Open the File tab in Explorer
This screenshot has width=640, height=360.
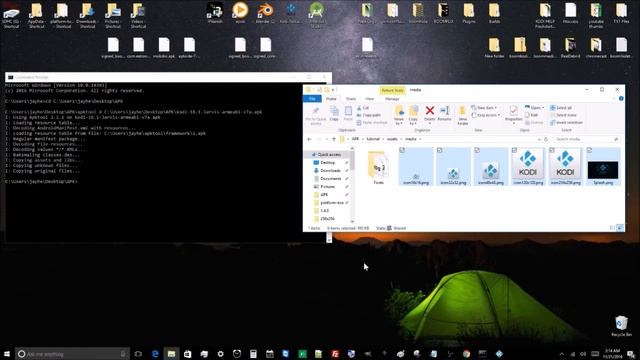(312, 99)
